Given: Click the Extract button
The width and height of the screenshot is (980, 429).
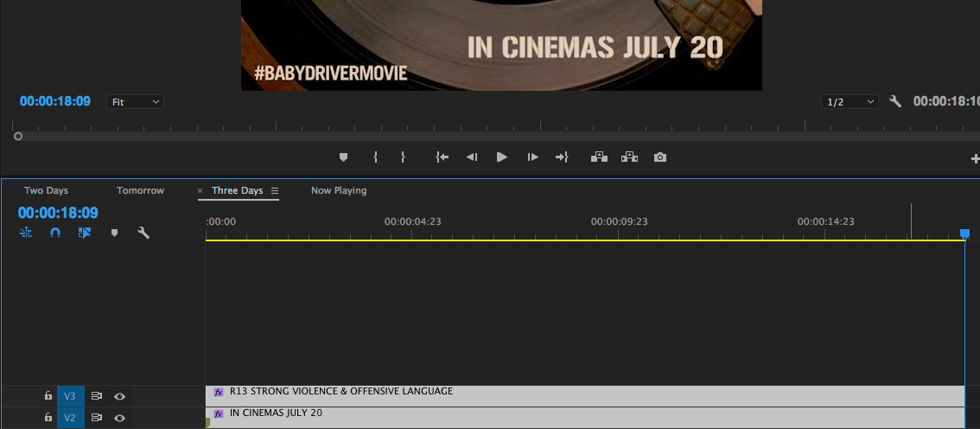Looking at the screenshot, I should tap(629, 157).
